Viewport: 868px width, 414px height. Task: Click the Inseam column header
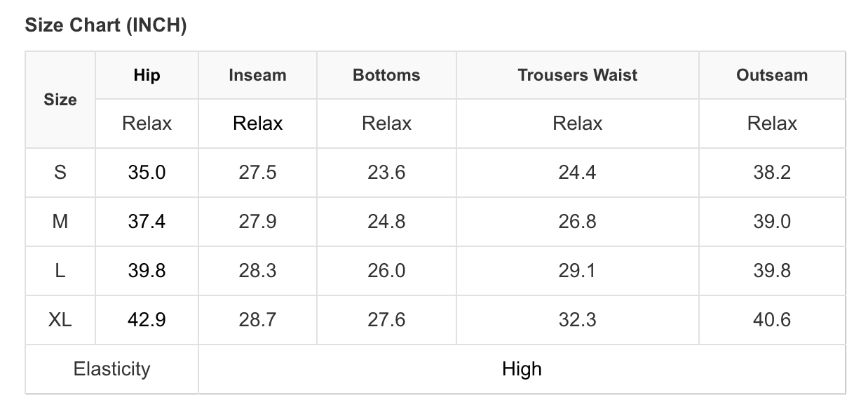pos(257,75)
